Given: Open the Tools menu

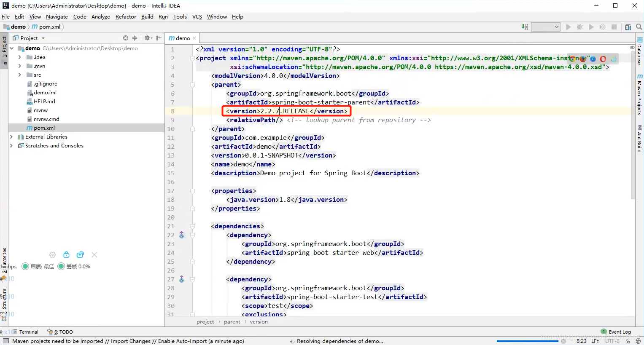Looking at the screenshot, I should pos(180,17).
